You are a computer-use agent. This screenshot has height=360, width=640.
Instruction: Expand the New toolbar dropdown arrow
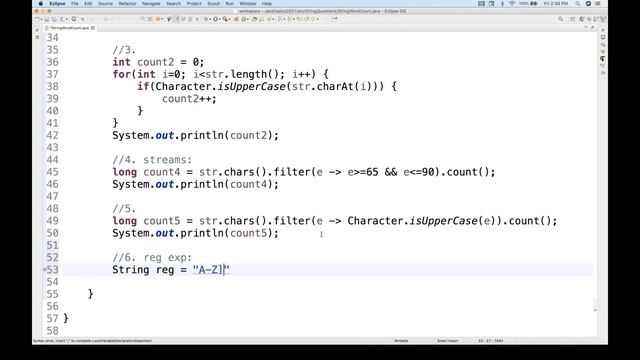41,19
